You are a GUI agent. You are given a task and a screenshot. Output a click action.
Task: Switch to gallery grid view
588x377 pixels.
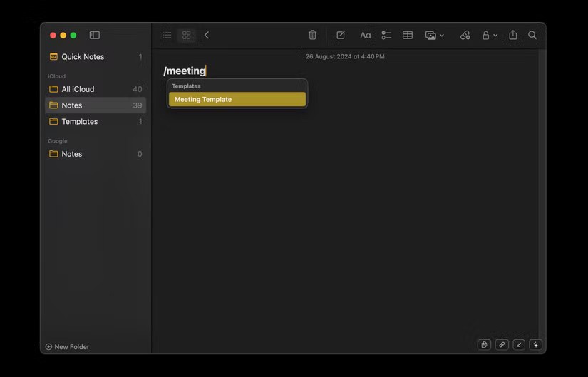pos(186,35)
